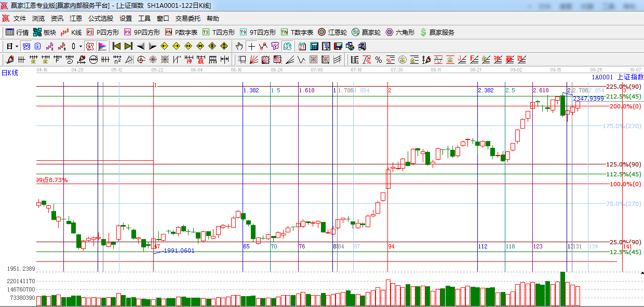The width and height of the screenshot is (644, 307).
Task: Expand the 日 period dropdown arrow
Action: (17, 46)
